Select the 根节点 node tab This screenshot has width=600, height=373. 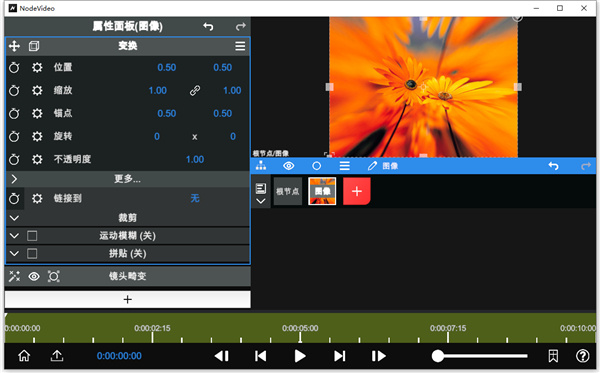coord(288,191)
